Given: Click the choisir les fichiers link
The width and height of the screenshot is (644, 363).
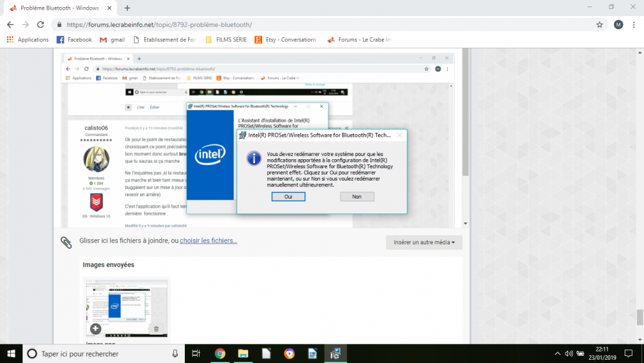Looking at the screenshot, I should pos(208,241).
